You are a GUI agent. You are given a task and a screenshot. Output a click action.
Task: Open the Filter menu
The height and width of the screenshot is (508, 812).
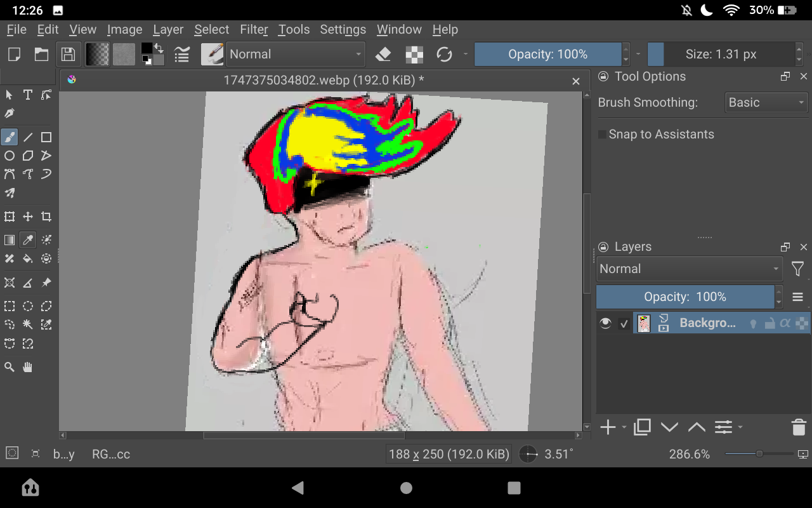[254, 30]
